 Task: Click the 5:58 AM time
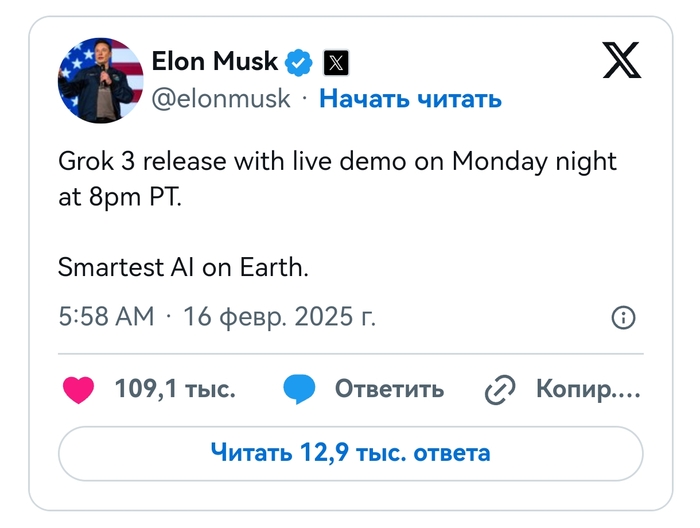(x=106, y=318)
